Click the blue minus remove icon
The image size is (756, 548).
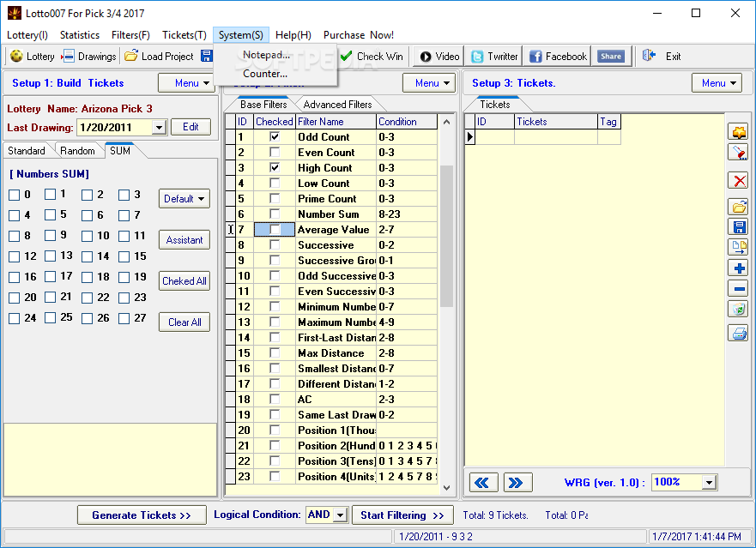pyautogui.click(x=738, y=289)
